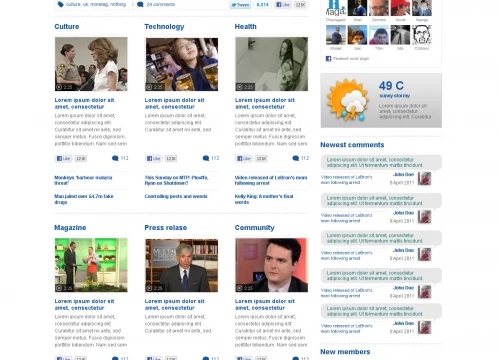
Task: Click the first Newest comments speech bubble
Action: [381, 162]
